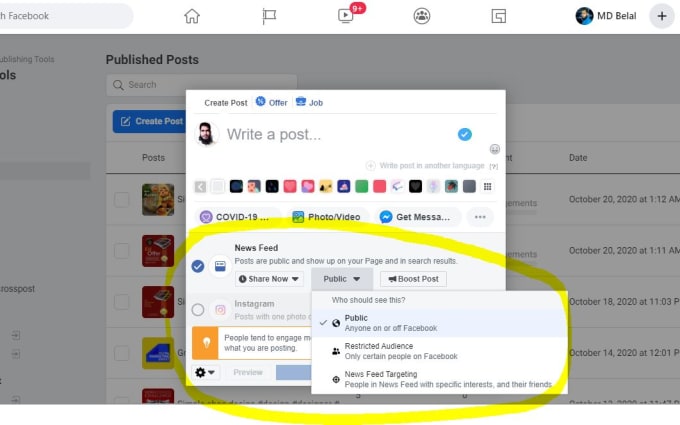Click the plus create button
The width and height of the screenshot is (680, 425).
pos(662,16)
